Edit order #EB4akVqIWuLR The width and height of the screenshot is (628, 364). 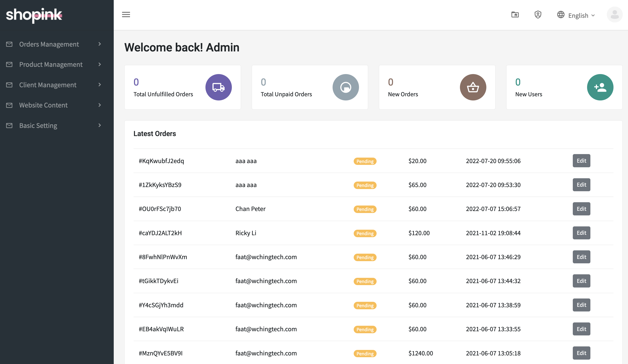[x=581, y=329]
